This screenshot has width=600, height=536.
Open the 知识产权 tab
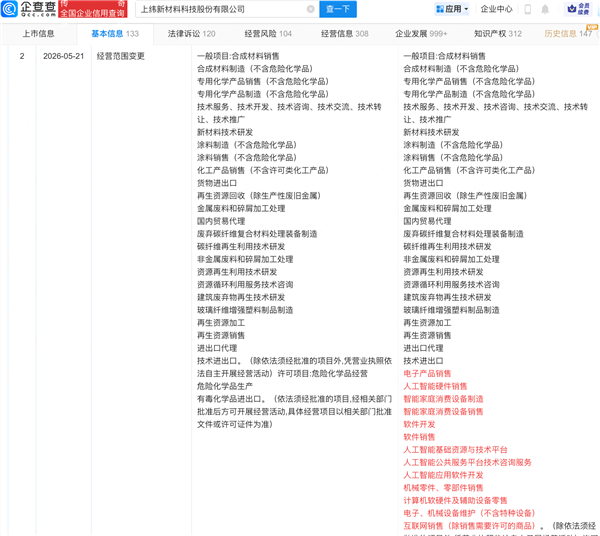(497, 34)
